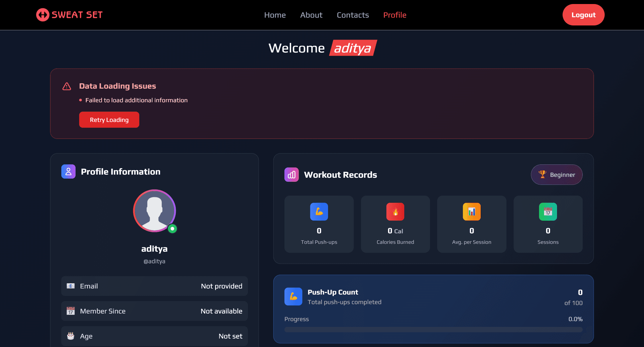The width and height of the screenshot is (644, 347).
Task: Click the 'Not set' age value
Action: click(230, 336)
